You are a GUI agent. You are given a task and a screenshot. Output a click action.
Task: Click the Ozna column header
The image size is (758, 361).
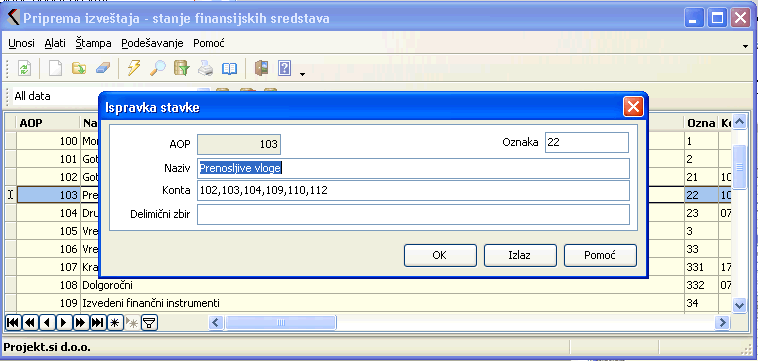point(700,123)
